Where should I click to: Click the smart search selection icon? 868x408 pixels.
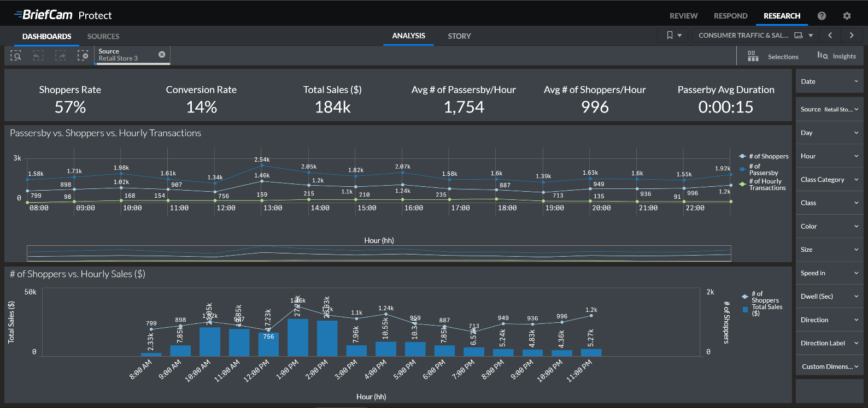point(16,56)
